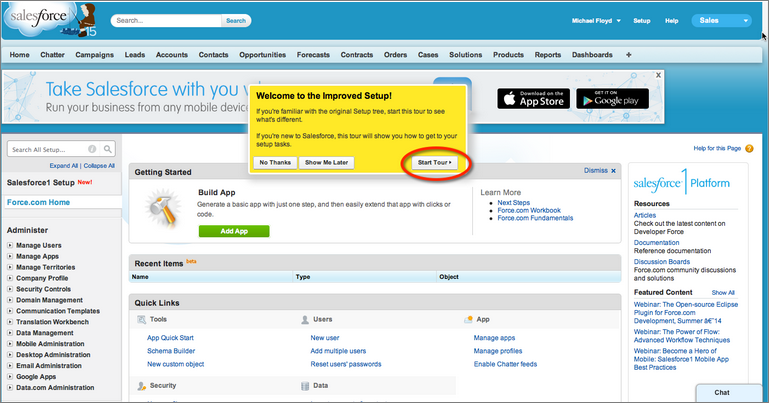Click the Help link in header
This screenshot has width=769, height=403.
coord(671,21)
